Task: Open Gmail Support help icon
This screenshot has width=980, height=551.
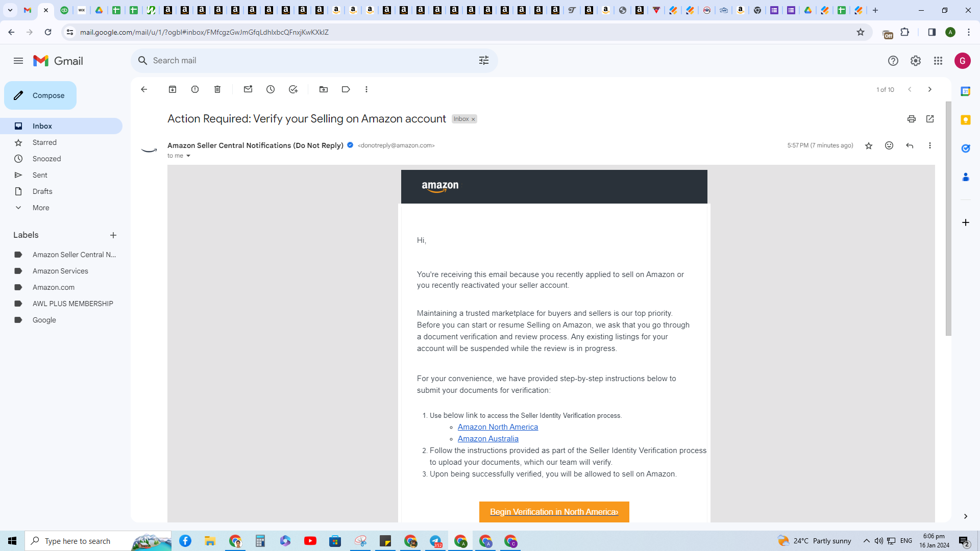Action: tap(893, 61)
